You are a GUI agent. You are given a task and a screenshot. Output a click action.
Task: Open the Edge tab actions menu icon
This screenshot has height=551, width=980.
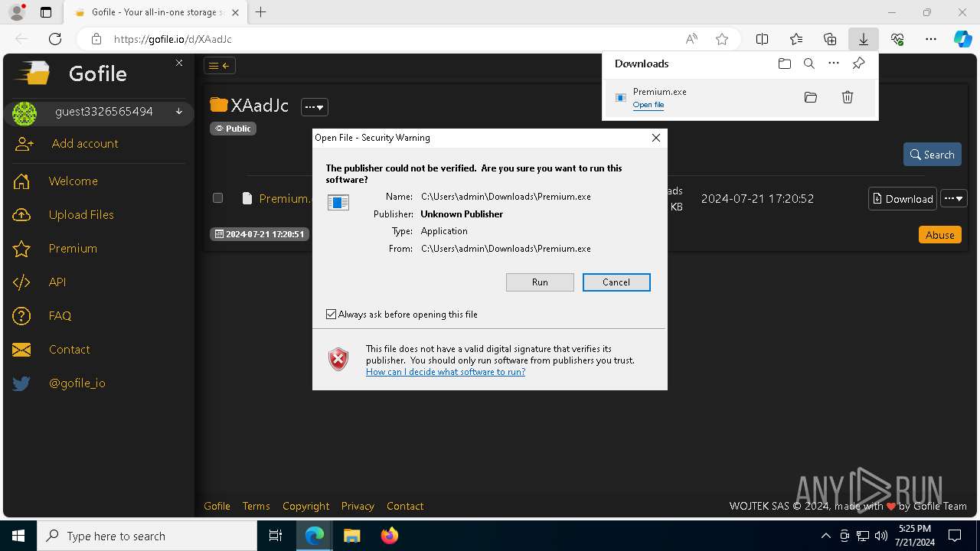click(46, 12)
